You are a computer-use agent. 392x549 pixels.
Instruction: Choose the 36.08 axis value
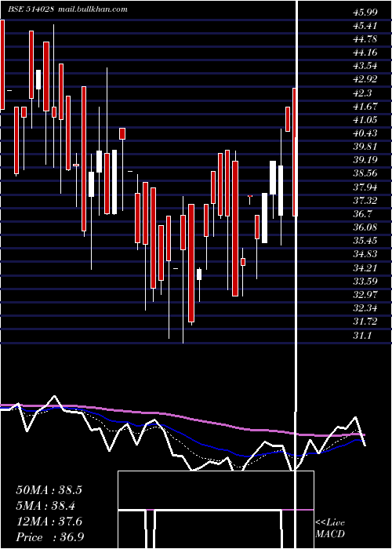click(x=365, y=227)
